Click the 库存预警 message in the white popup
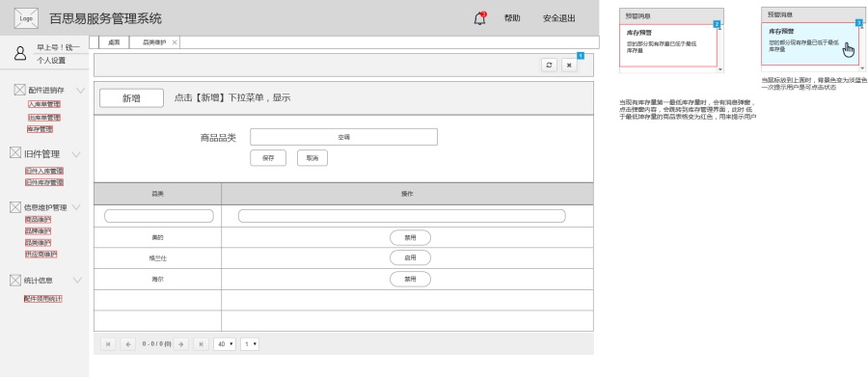 (668, 45)
